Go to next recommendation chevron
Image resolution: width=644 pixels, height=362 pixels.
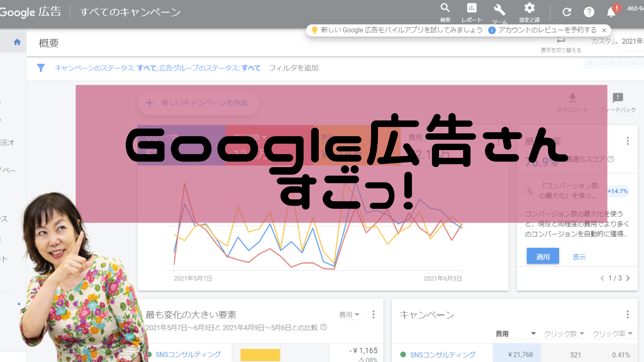[628, 278]
